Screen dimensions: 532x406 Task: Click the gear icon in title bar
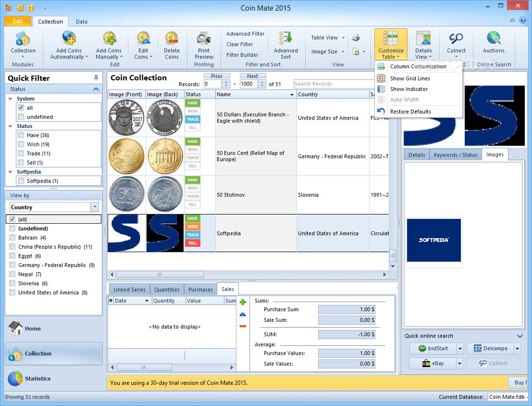click(20, 8)
